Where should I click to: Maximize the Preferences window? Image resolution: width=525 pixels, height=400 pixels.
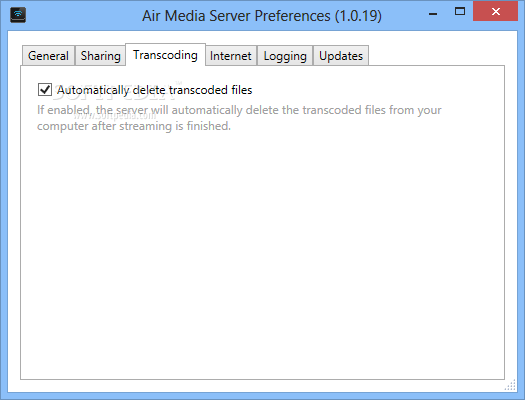[x=460, y=12]
